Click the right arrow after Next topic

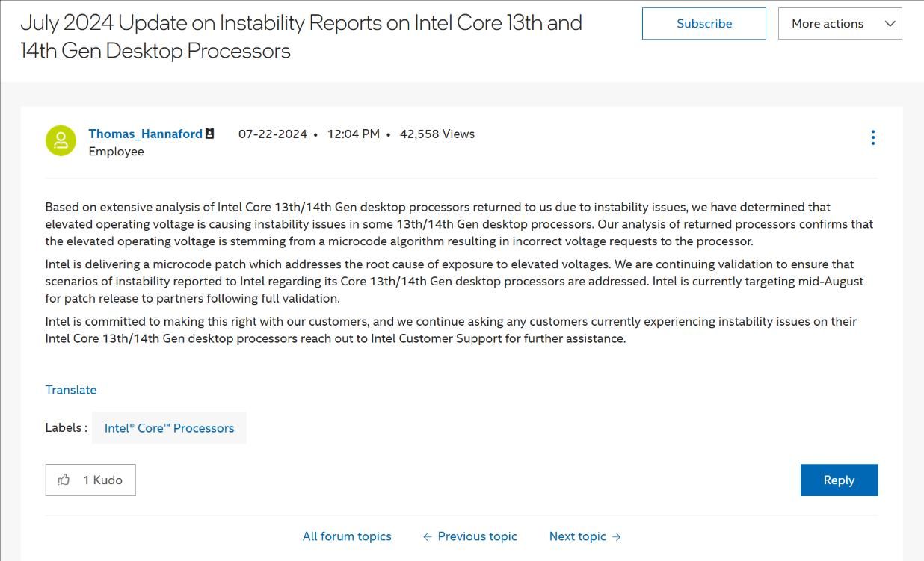click(x=616, y=536)
